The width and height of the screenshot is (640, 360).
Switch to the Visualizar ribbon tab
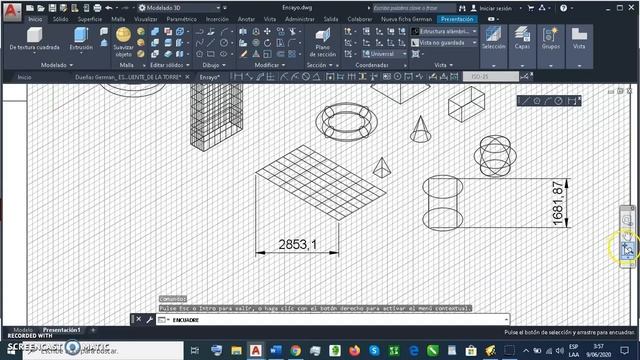(146, 19)
